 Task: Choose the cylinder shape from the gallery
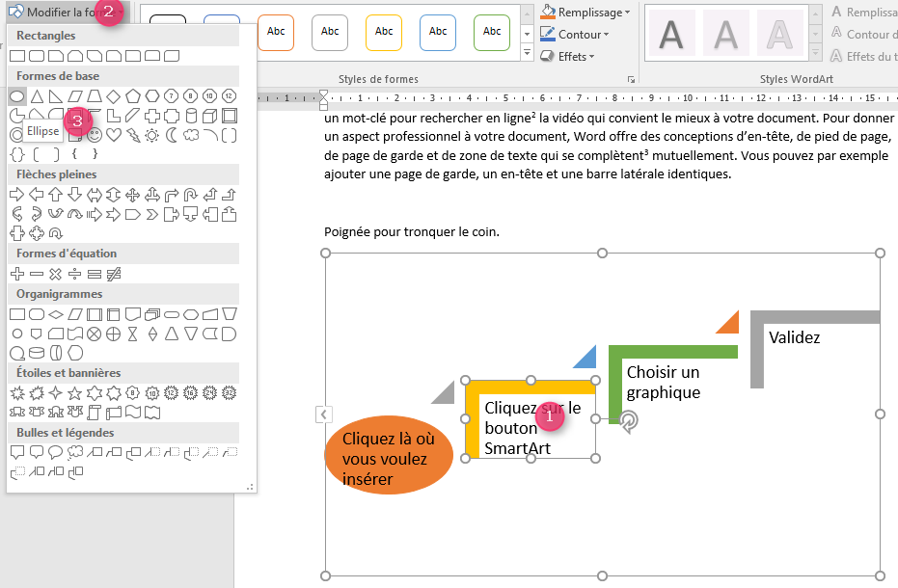point(191,115)
